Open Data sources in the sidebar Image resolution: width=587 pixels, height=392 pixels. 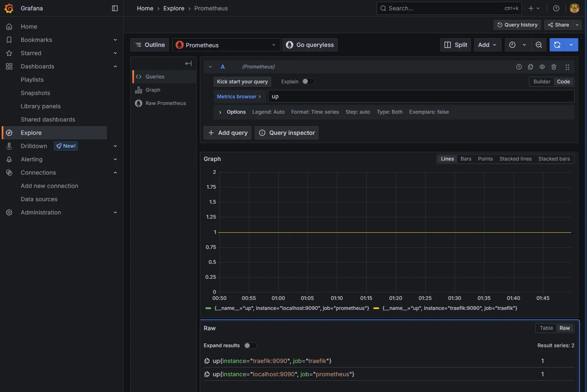[39, 199]
